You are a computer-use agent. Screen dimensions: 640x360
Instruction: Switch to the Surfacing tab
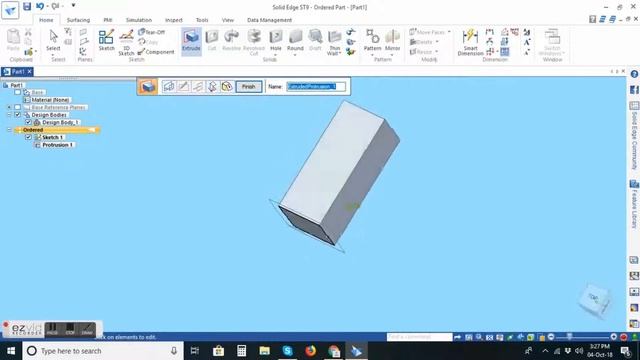click(78, 20)
